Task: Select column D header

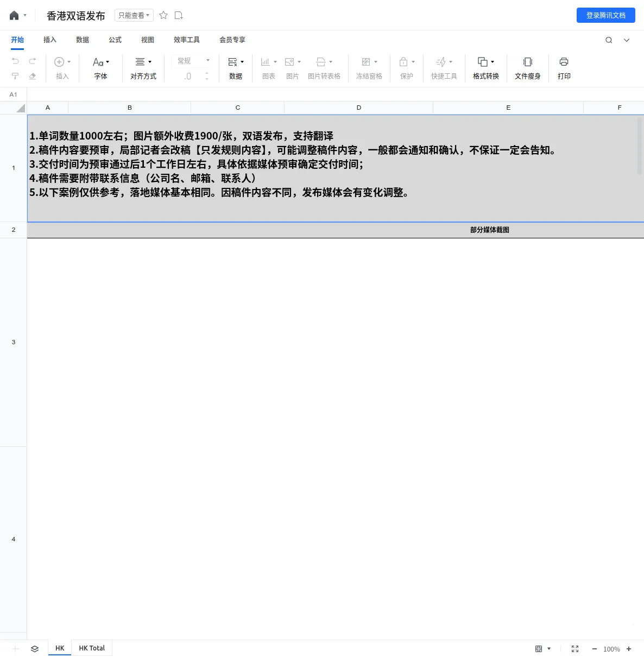Action: [x=359, y=108]
